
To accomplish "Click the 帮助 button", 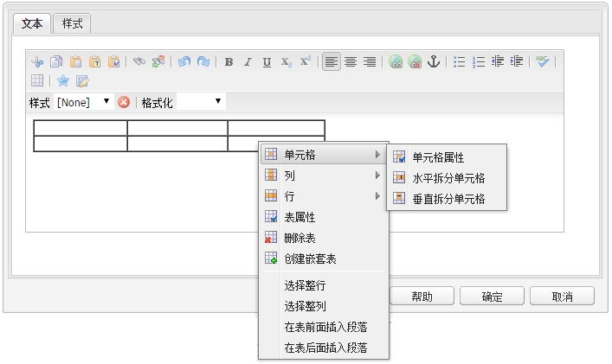I will tap(422, 297).
